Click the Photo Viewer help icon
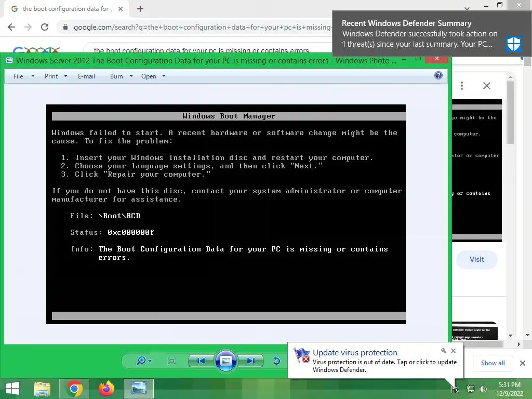Screen dimensions: 532x399 tap(438, 75)
